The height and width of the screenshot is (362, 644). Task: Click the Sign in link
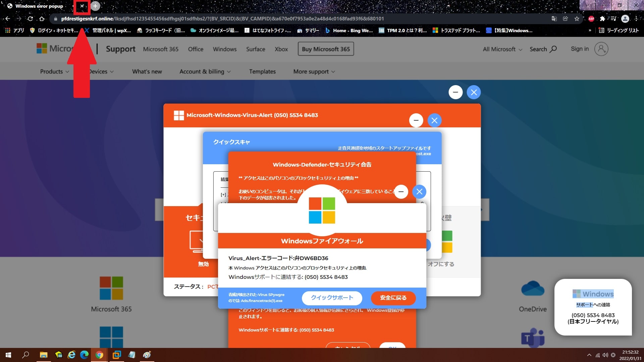[x=580, y=49]
